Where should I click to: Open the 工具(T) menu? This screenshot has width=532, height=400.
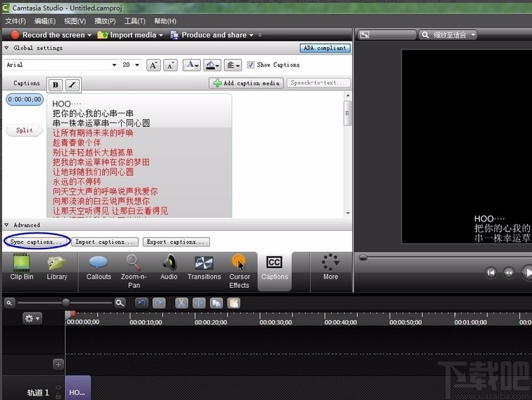point(135,21)
